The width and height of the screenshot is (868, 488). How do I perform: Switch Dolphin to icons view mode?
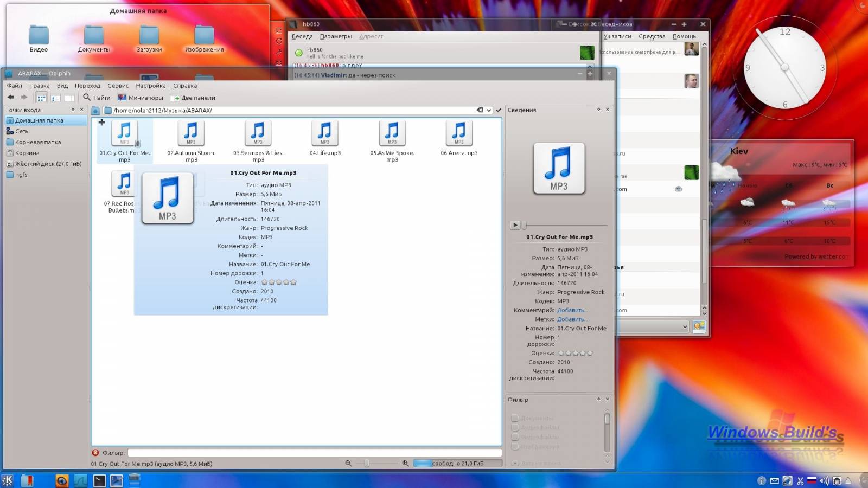[41, 98]
